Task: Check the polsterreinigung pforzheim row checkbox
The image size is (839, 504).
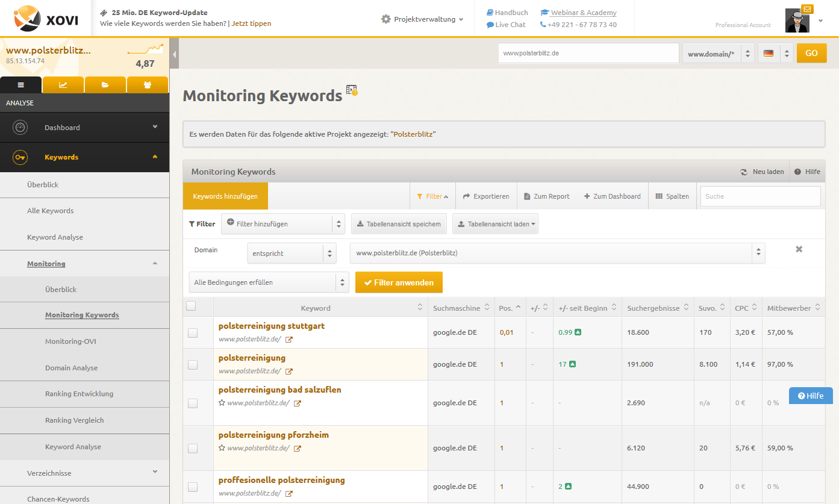Action: [193, 448]
